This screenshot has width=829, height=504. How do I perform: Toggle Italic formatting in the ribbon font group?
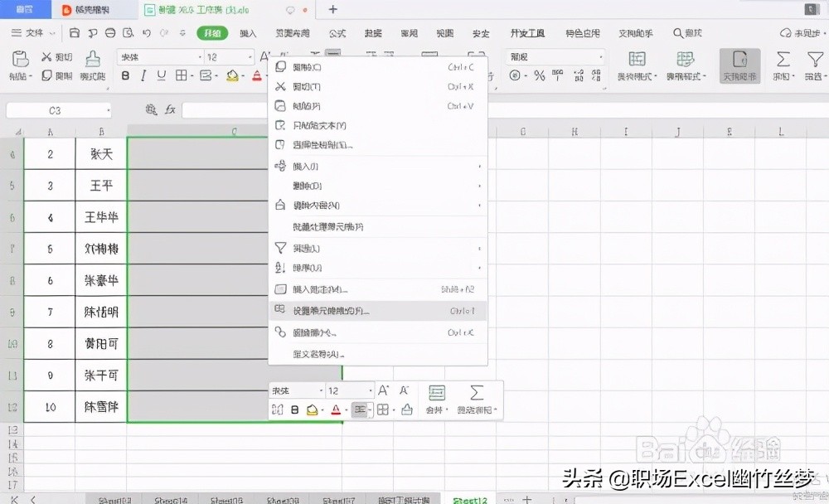coord(143,76)
